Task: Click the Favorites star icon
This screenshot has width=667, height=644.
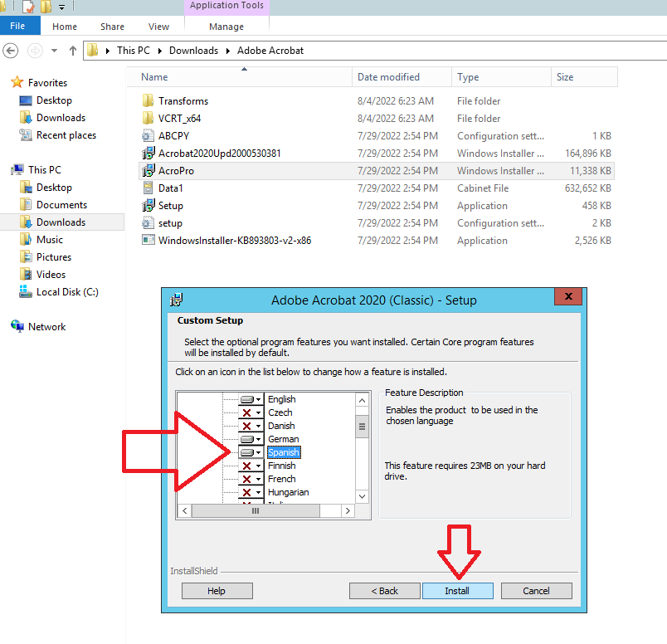Action: 17,82
